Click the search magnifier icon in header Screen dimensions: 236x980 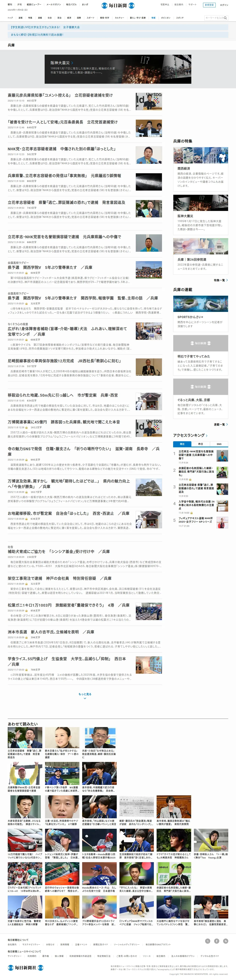point(225,18)
